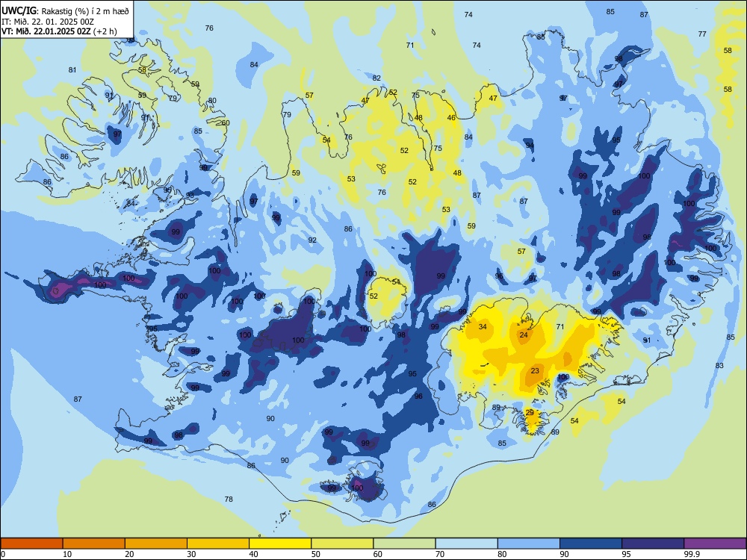Pick the 20–30 amber legend swatch
This screenshot has width=747, height=560.
156,544
